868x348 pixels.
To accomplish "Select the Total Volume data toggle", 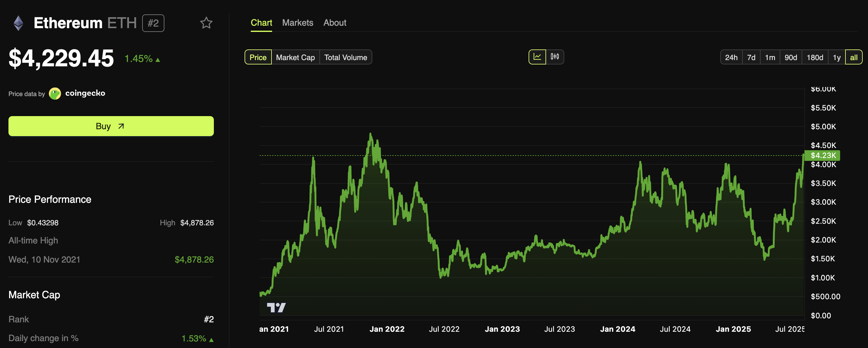I will (345, 57).
